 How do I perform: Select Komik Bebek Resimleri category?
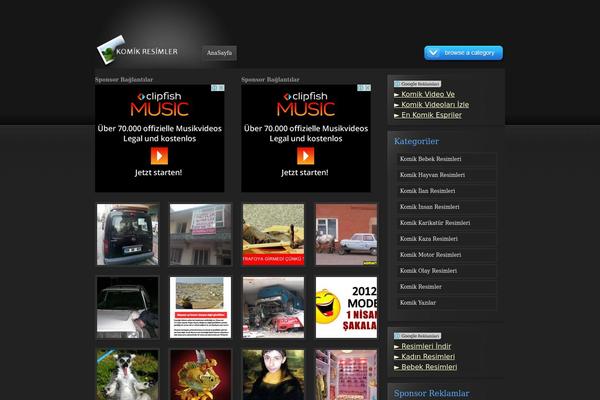tap(446, 159)
